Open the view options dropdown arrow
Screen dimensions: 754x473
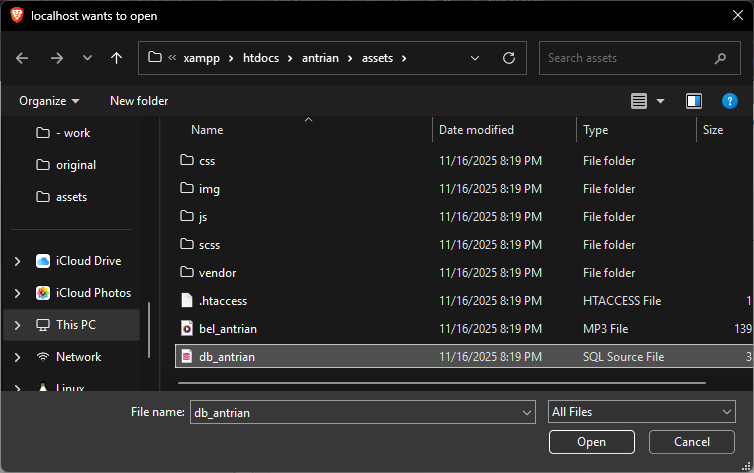pos(660,101)
